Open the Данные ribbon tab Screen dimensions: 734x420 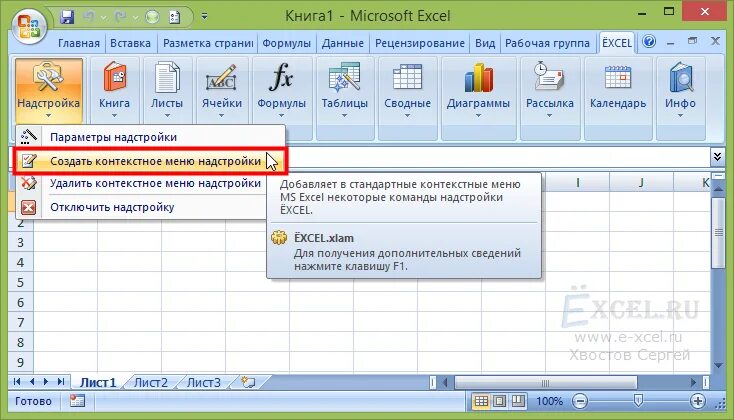click(x=343, y=43)
